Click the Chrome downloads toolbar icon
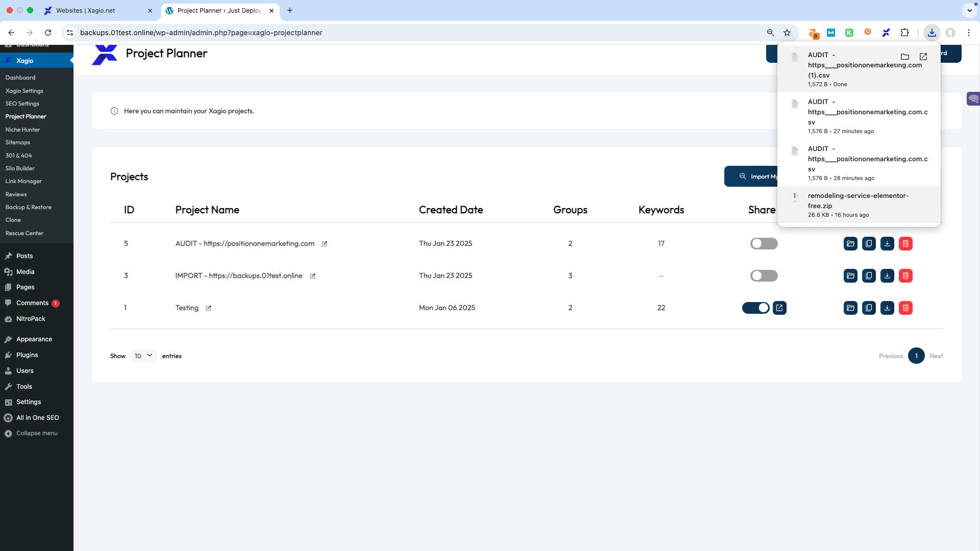 (x=932, y=33)
